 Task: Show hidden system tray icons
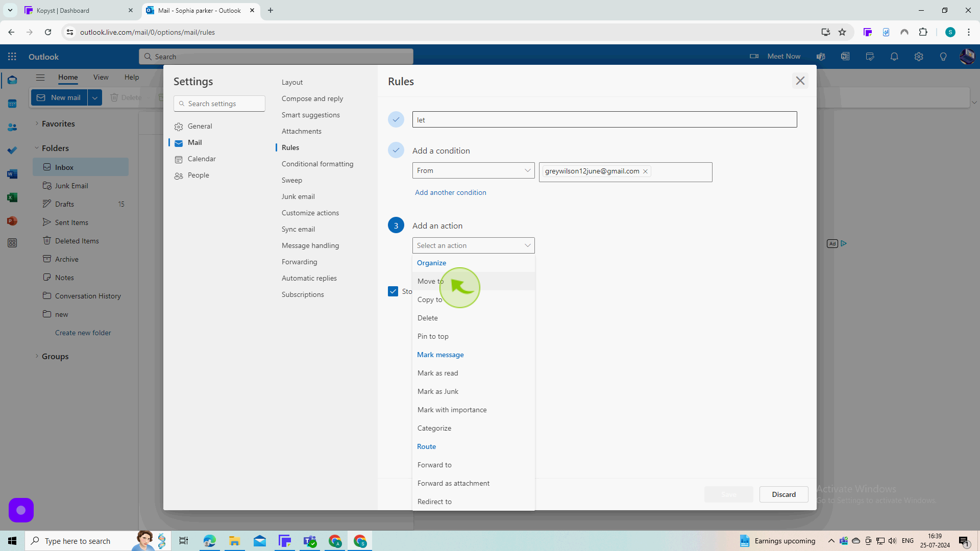click(831, 541)
